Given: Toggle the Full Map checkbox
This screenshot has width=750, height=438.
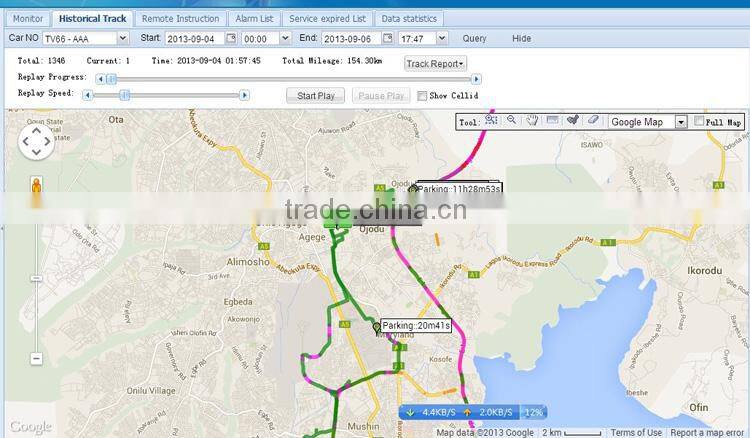Looking at the screenshot, I should (699, 122).
